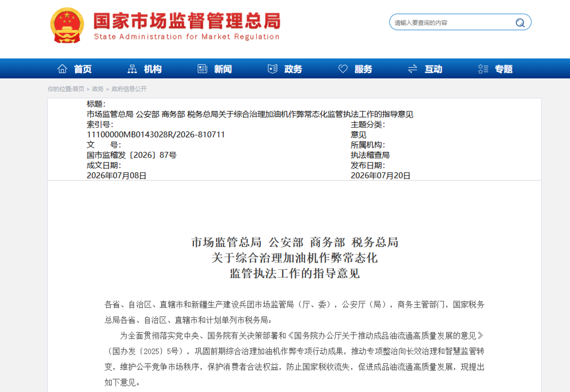This screenshot has height=392, width=570.
Task: Follow the 政府信息公开 breadcrumb link
Action: tap(129, 89)
